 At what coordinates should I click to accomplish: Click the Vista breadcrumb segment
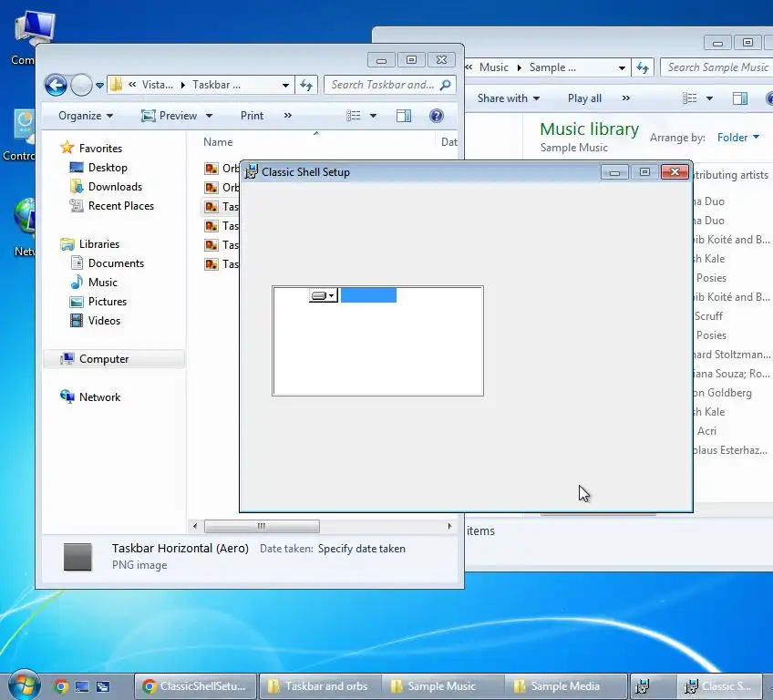pyautogui.click(x=158, y=85)
